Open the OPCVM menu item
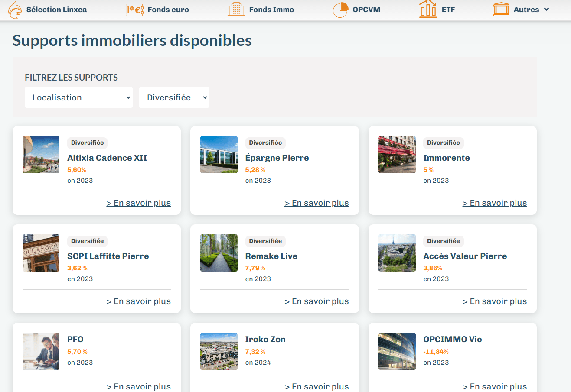Viewport: 571px width, 392px height. click(366, 10)
